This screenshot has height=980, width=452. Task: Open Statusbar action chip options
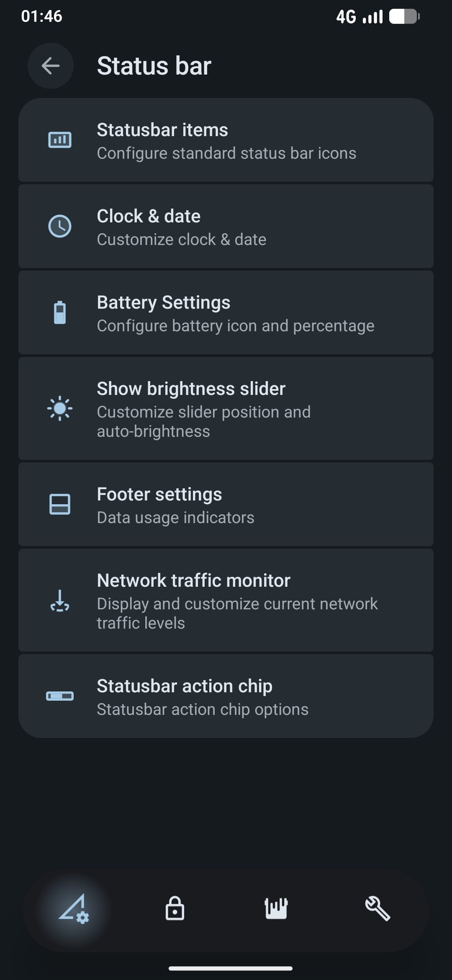[226, 696]
